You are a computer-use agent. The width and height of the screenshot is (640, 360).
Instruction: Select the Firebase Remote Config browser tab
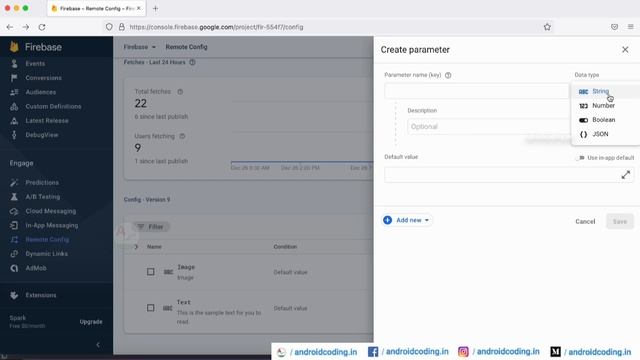[96, 8]
